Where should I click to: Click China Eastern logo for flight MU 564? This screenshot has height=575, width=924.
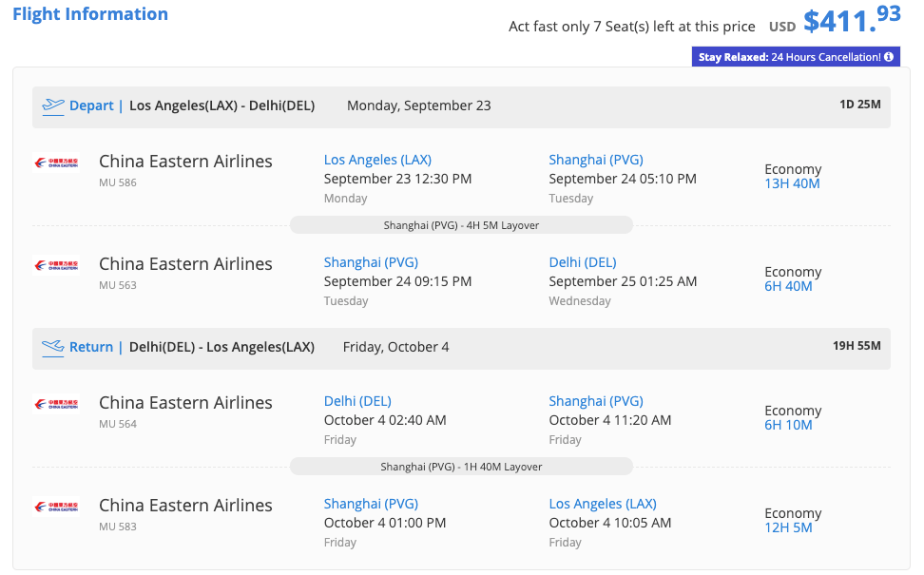pos(56,404)
